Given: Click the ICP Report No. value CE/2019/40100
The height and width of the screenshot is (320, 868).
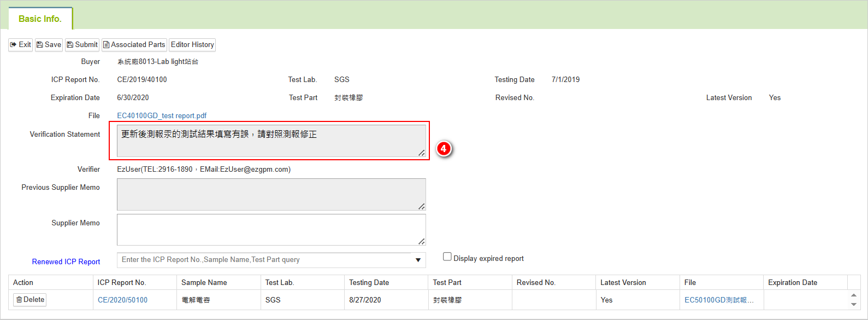Looking at the screenshot, I should pyautogui.click(x=142, y=79).
